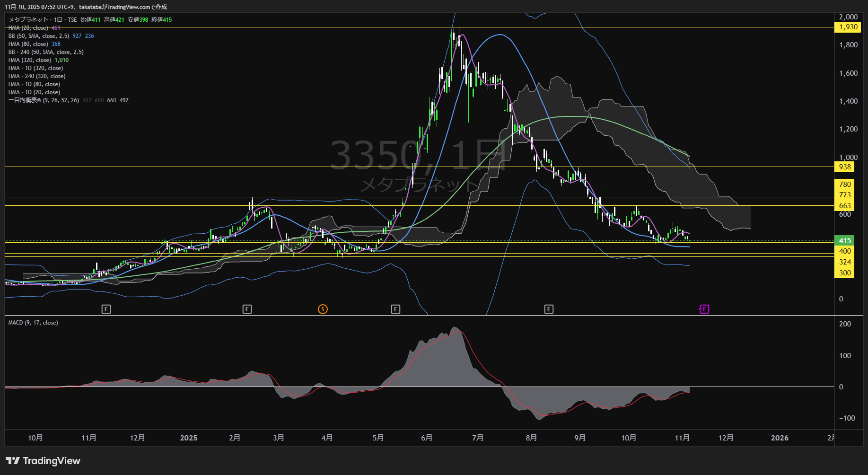Viewport: 868px width, 475px height.
Task: Click the yellow 663 price level label
Action: (x=844, y=206)
